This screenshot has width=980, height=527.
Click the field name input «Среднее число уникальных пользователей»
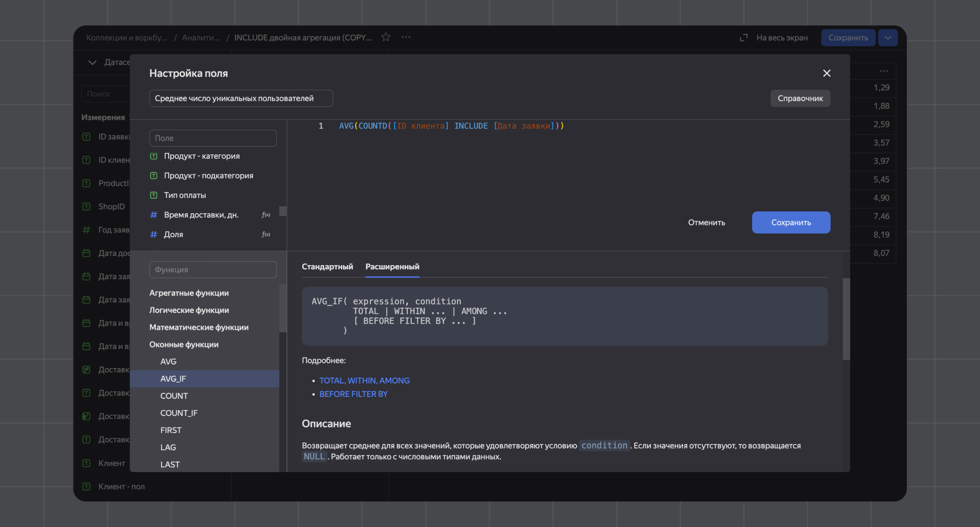pos(241,98)
